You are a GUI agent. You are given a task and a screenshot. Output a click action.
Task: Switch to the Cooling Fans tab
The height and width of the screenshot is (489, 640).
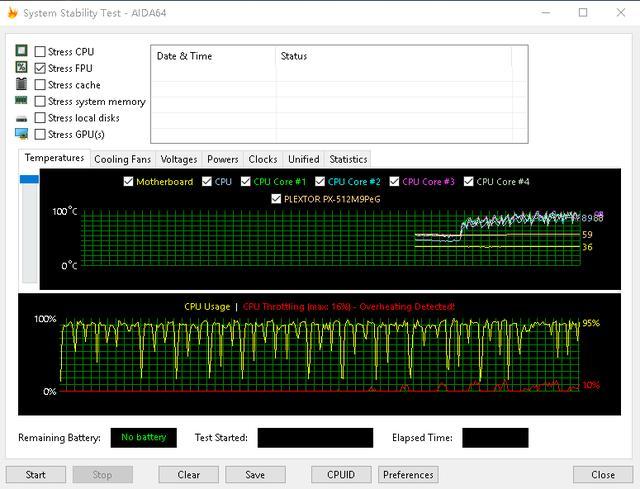tap(122, 159)
